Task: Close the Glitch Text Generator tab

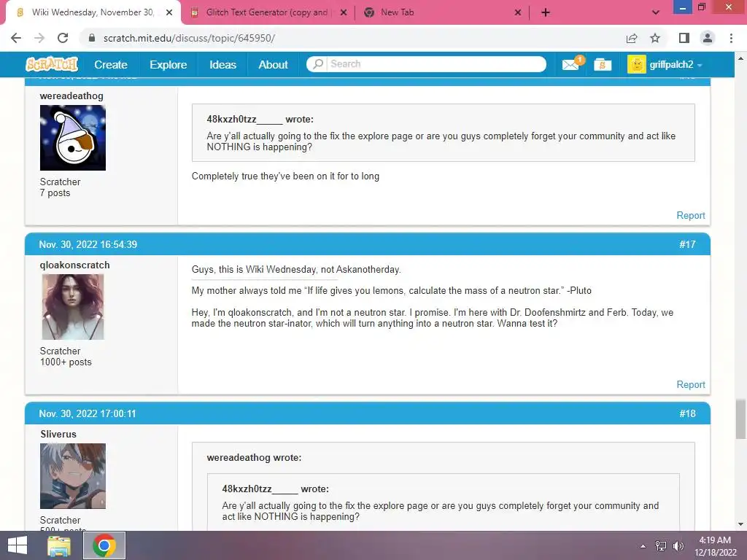Action: tap(344, 13)
